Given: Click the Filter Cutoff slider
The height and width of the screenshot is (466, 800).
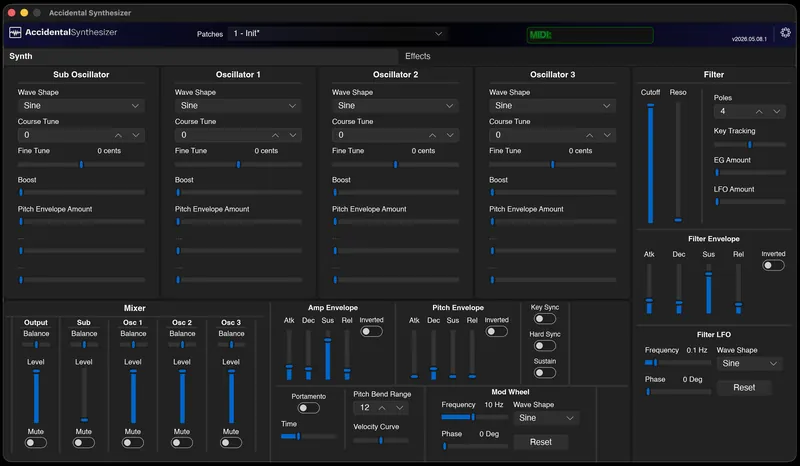Looking at the screenshot, I should pos(651,163).
